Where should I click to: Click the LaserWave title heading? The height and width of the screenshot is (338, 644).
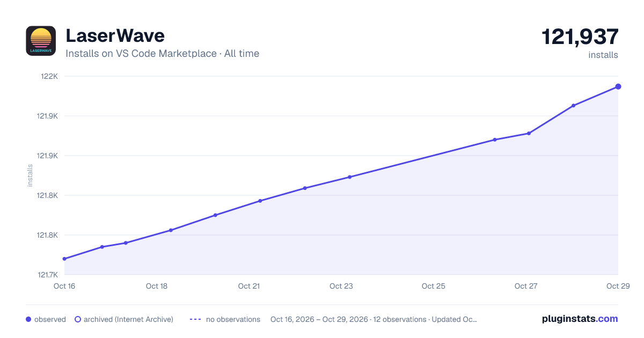click(x=115, y=35)
